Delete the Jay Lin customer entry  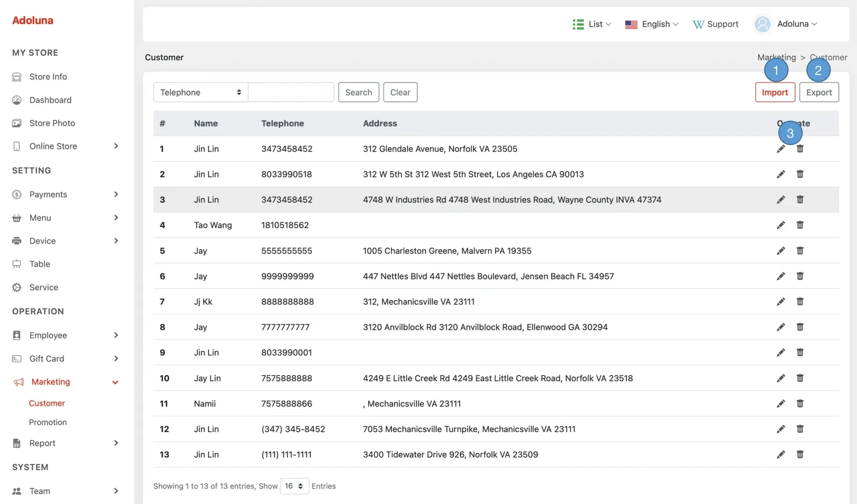(800, 378)
